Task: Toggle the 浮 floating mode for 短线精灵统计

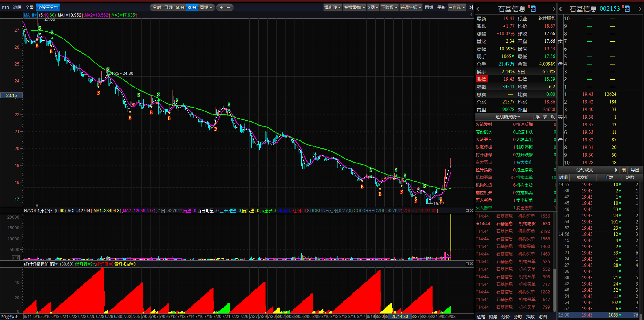Action: point(538,117)
